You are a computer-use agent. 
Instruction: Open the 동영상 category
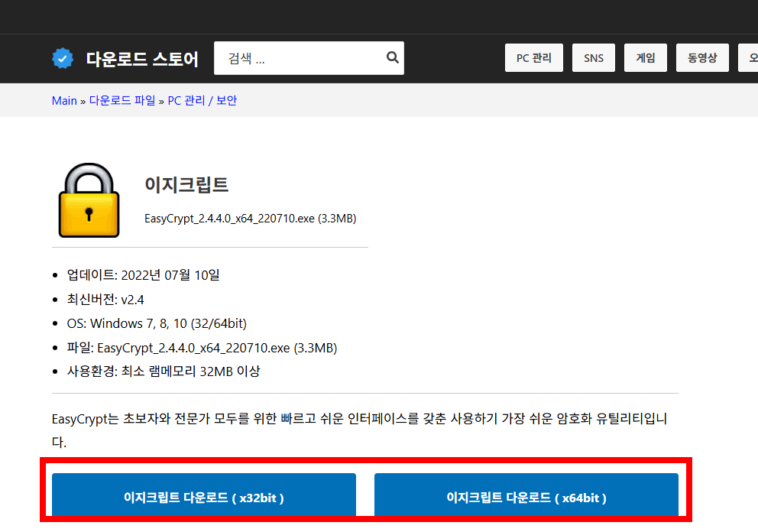(x=702, y=58)
